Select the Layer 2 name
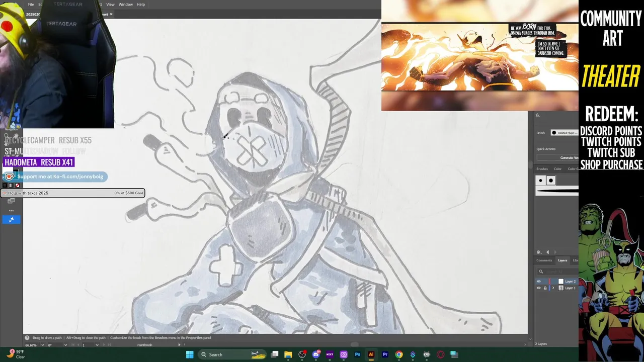The height and width of the screenshot is (362, 644). point(570,282)
